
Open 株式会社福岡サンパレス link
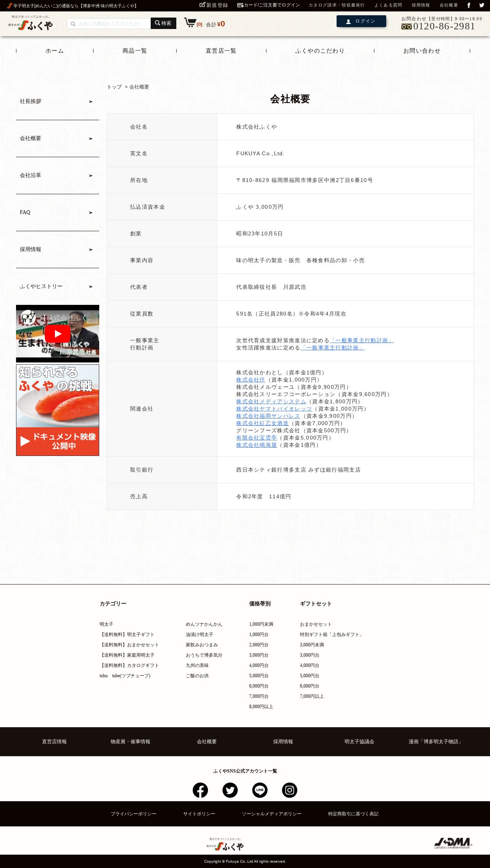click(268, 416)
